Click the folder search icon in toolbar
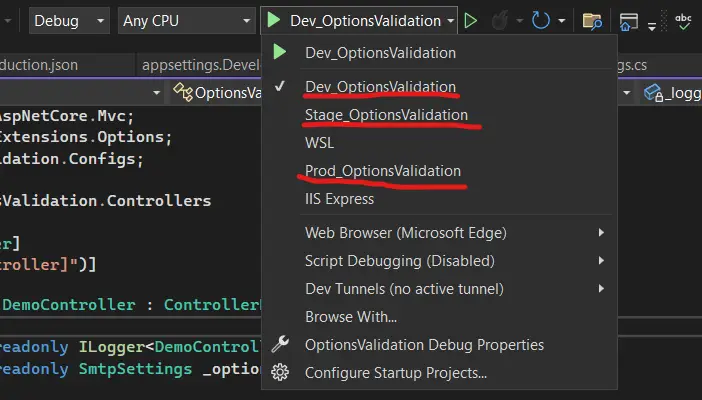This screenshot has height=400, width=702. click(592, 20)
